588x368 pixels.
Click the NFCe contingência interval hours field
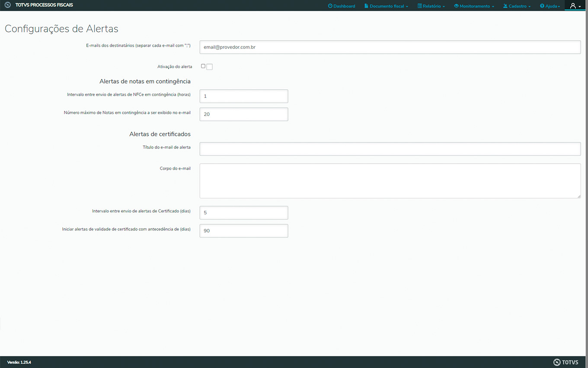pyautogui.click(x=243, y=96)
